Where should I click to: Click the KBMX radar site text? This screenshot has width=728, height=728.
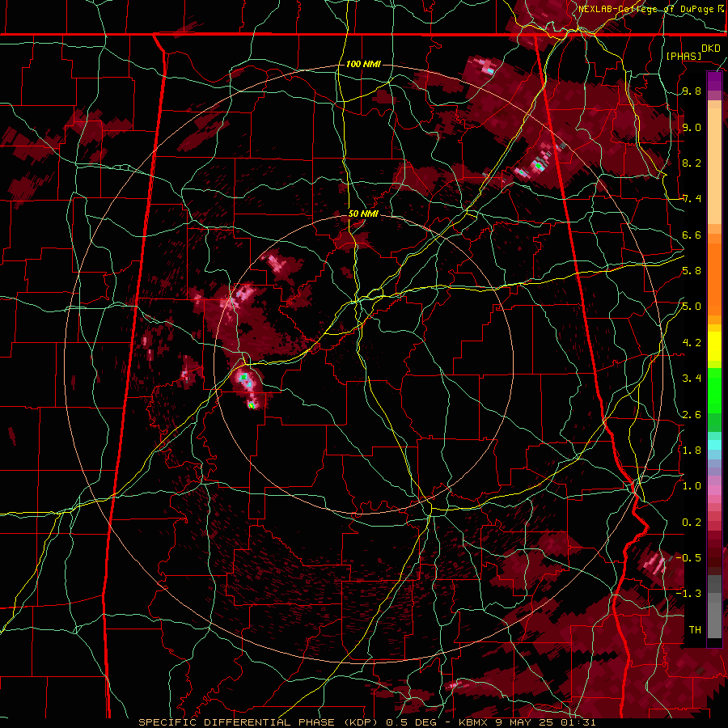[x=473, y=722]
